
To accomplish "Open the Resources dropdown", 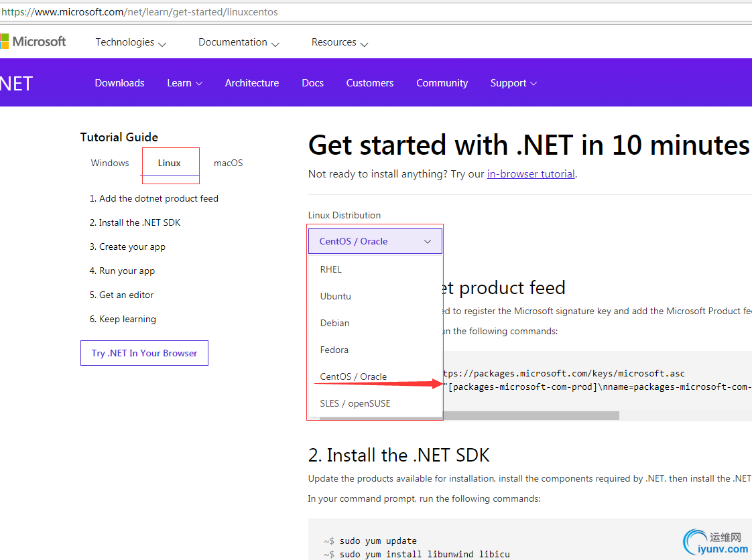I will (x=340, y=42).
